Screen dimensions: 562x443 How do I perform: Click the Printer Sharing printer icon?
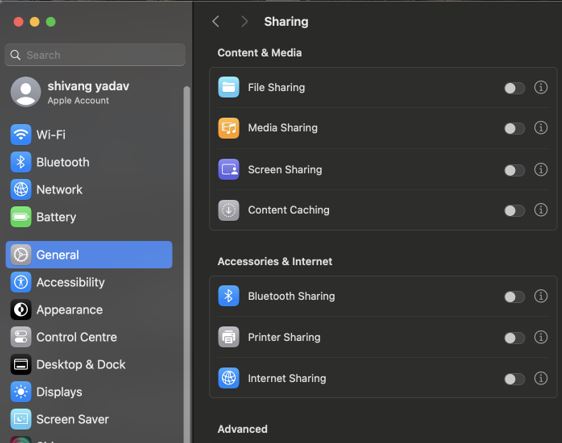pyautogui.click(x=228, y=337)
